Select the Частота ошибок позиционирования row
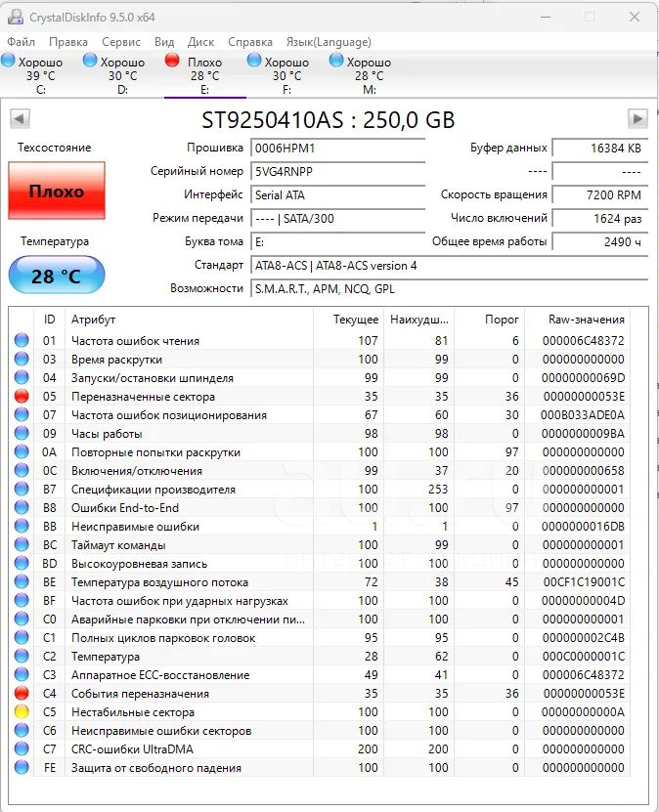This screenshot has height=812, width=659. click(x=320, y=415)
